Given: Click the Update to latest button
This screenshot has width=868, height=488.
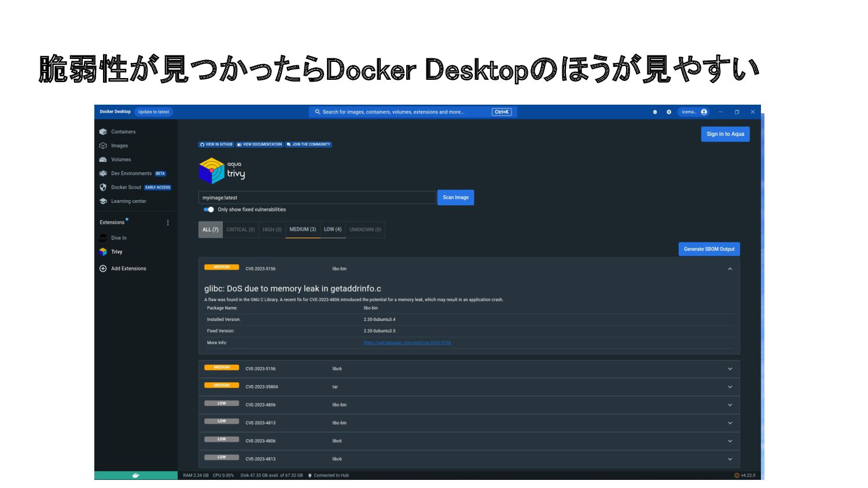Looking at the screenshot, I should 153,112.
